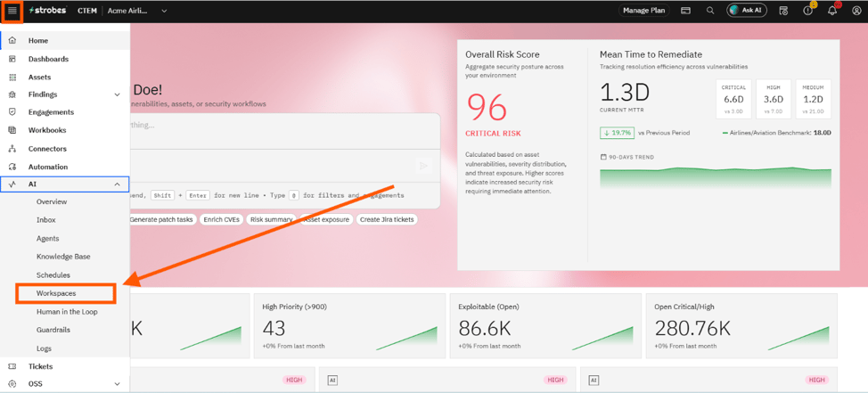Click the send arrow in chat box
Screen dimensions: 868x393
[x=423, y=166]
